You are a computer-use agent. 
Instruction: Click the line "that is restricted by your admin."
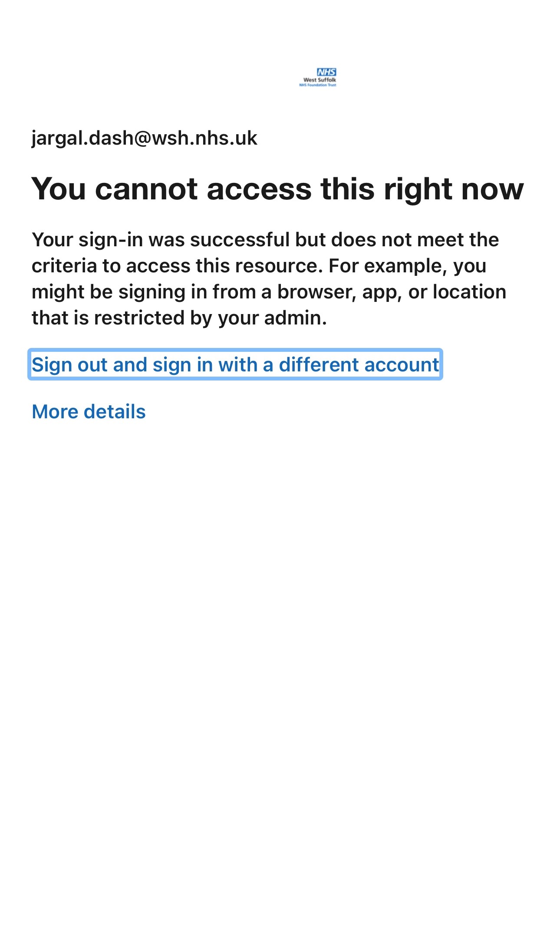pos(179,318)
